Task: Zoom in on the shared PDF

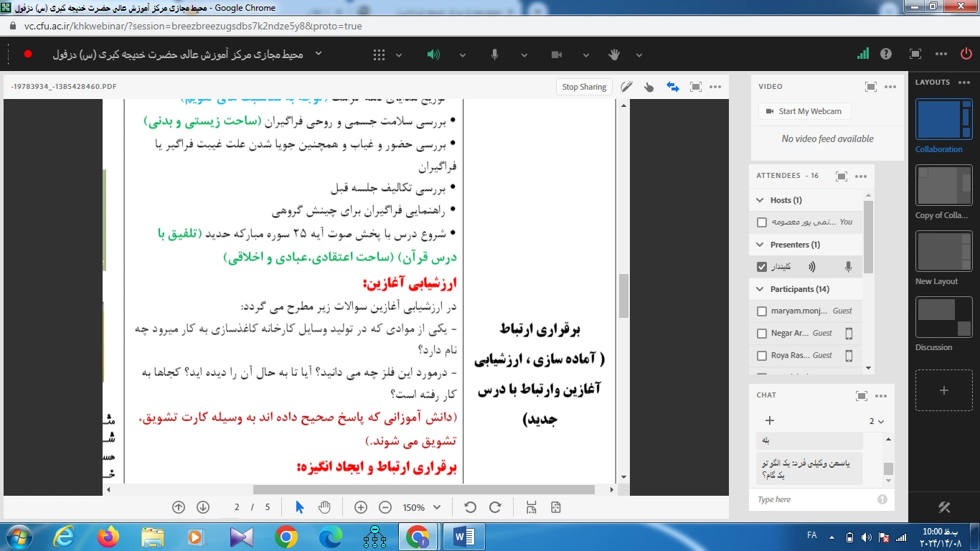Action: click(x=361, y=507)
